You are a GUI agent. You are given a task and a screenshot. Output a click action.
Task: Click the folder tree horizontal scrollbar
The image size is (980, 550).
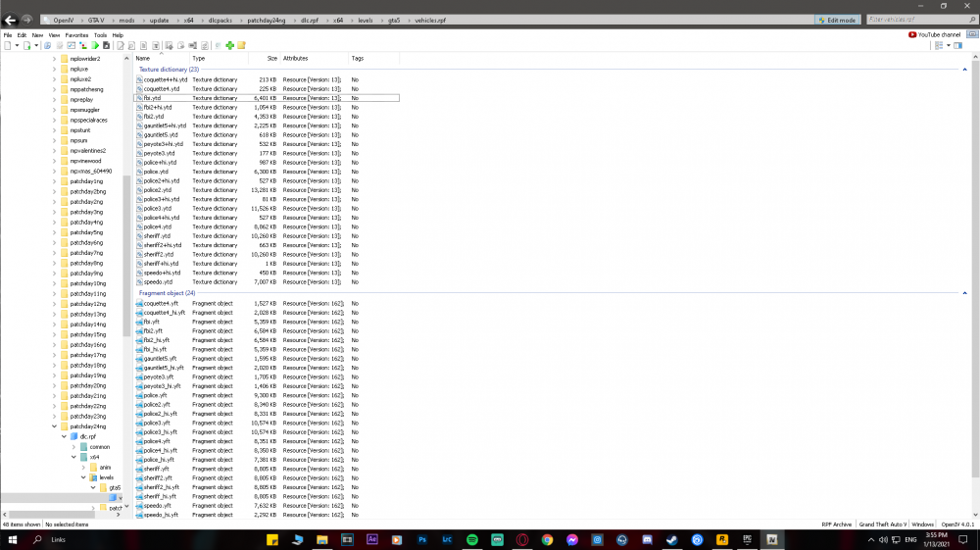53,515
